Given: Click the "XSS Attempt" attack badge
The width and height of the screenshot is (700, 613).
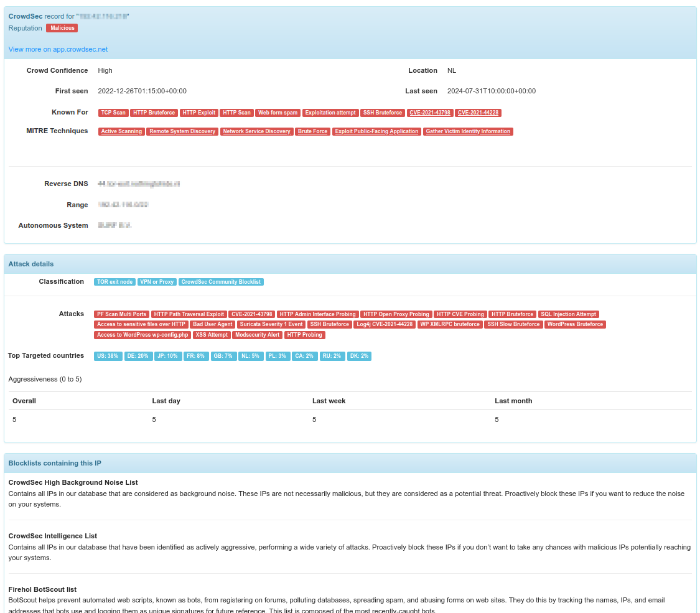Looking at the screenshot, I should coord(212,335).
